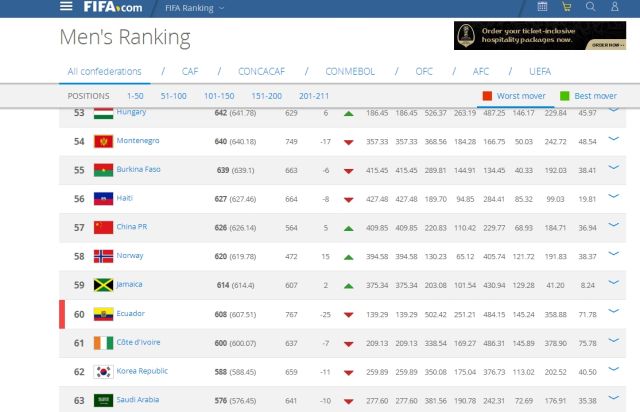Jump to positions 51-100

click(x=173, y=96)
